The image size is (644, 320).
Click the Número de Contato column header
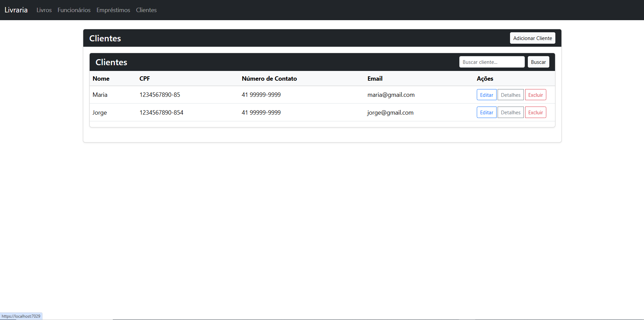click(x=269, y=79)
